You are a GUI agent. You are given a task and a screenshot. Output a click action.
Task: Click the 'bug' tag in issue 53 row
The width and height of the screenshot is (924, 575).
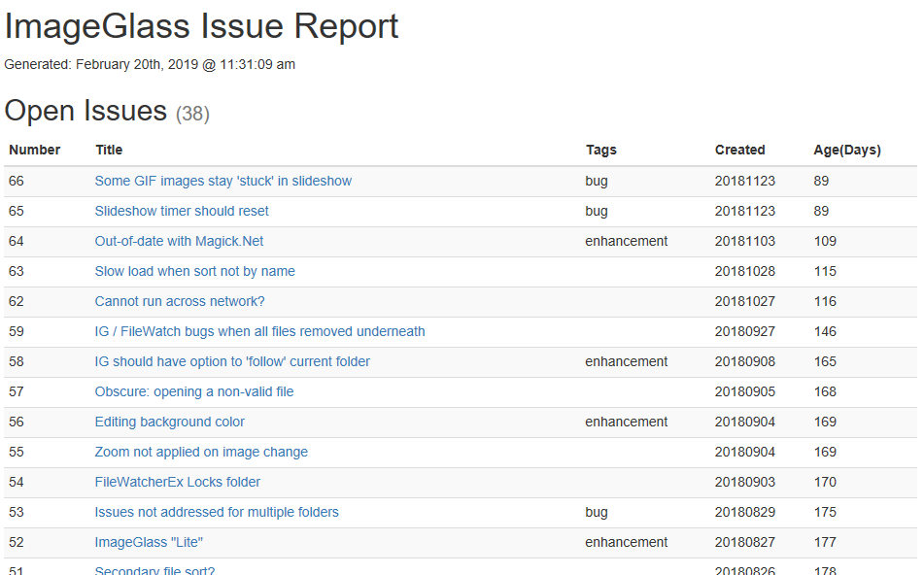597,512
